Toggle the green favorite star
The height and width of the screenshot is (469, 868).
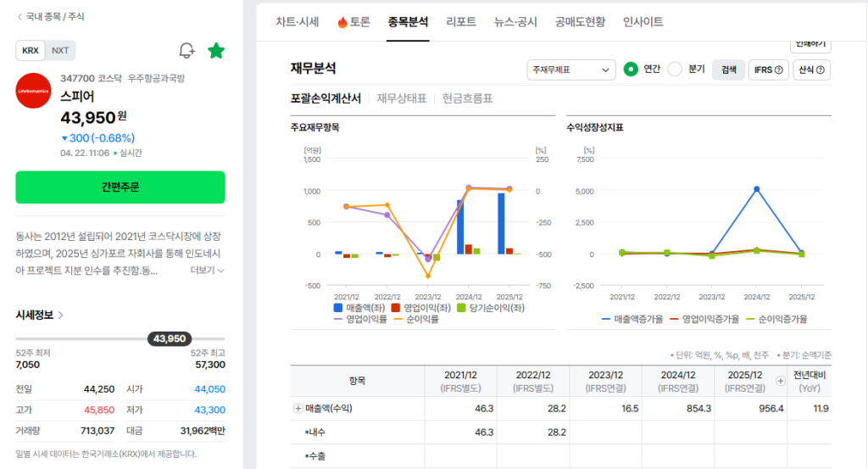click(x=216, y=51)
